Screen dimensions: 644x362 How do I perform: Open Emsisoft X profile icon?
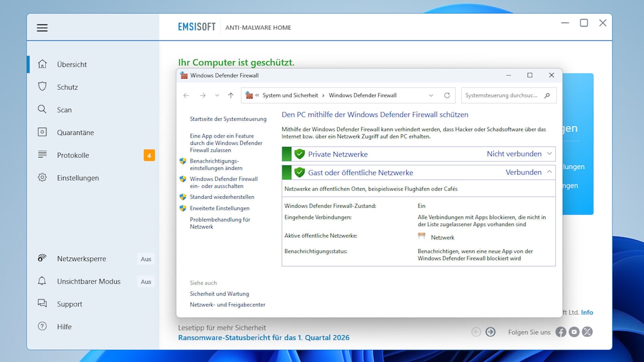(x=587, y=331)
